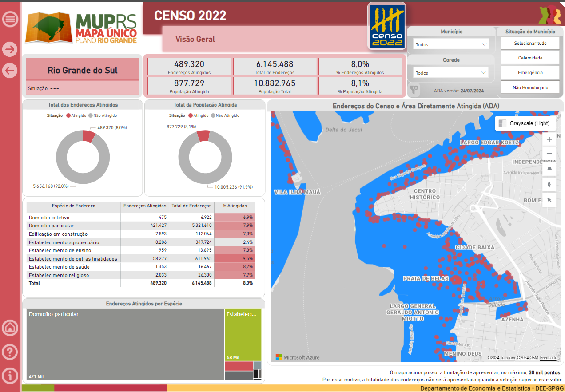Click the red slice of the addresses donut chart
Viewport: 565px width, 392px height.
(x=88, y=136)
